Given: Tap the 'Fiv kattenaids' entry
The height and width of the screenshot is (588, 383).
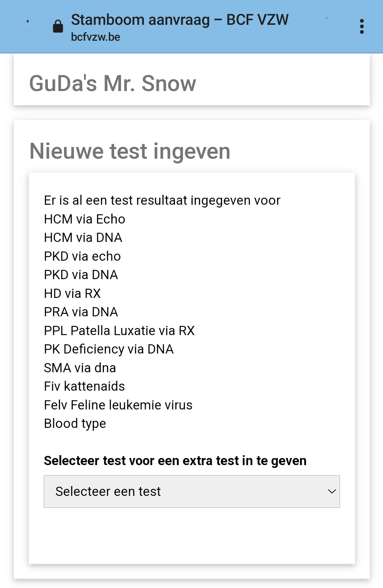Looking at the screenshot, I should point(84,386).
